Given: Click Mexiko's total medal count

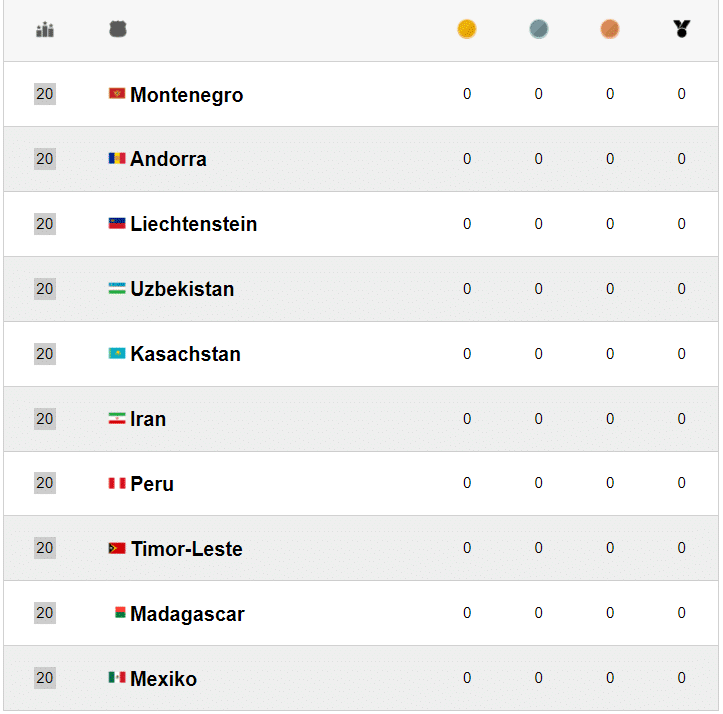Looking at the screenshot, I should point(682,678).
